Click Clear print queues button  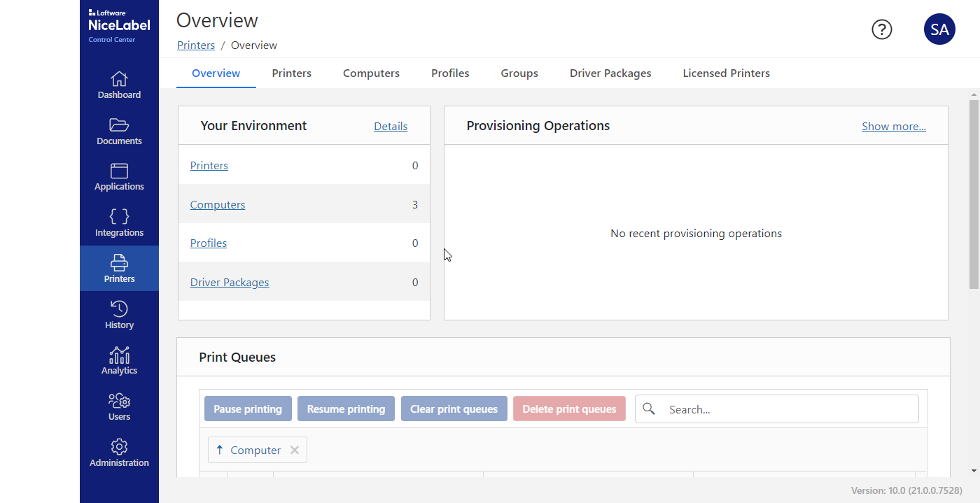[454, 409]
